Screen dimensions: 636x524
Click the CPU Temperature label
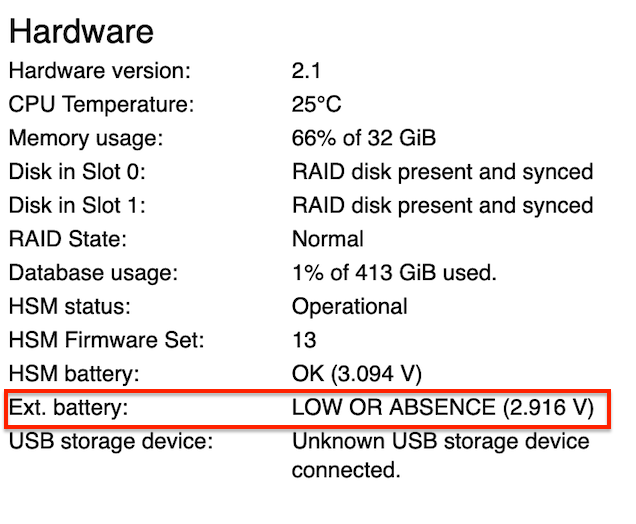point(101,104)
